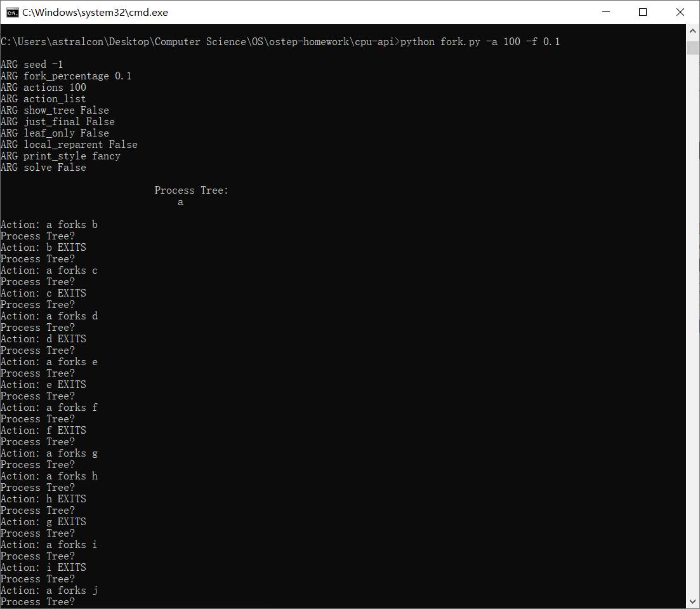
Task: Open the cmd.exe system menu icon
Action: click(x=13, y=13)
